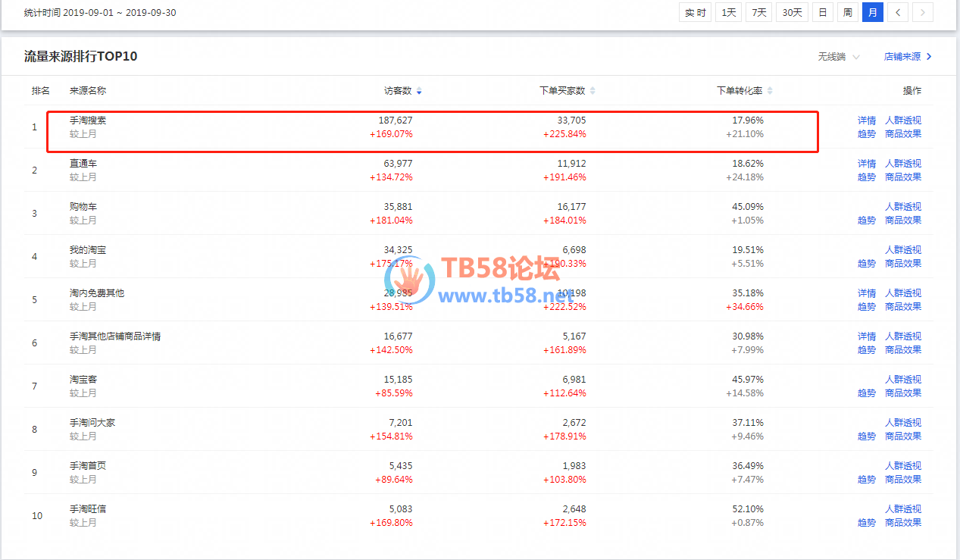Click the 直通车 source name
This screenshot has height=560, width=960.
83,164
